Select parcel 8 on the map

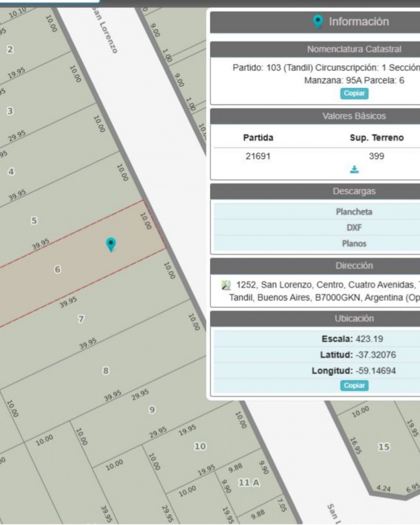[106, 371]
